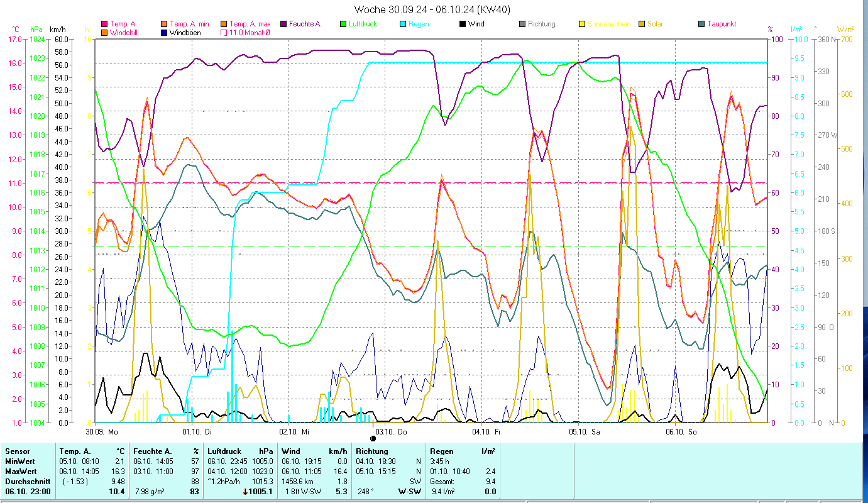
Task: Click the date label 06.10. So
Action: click(681, 432)
